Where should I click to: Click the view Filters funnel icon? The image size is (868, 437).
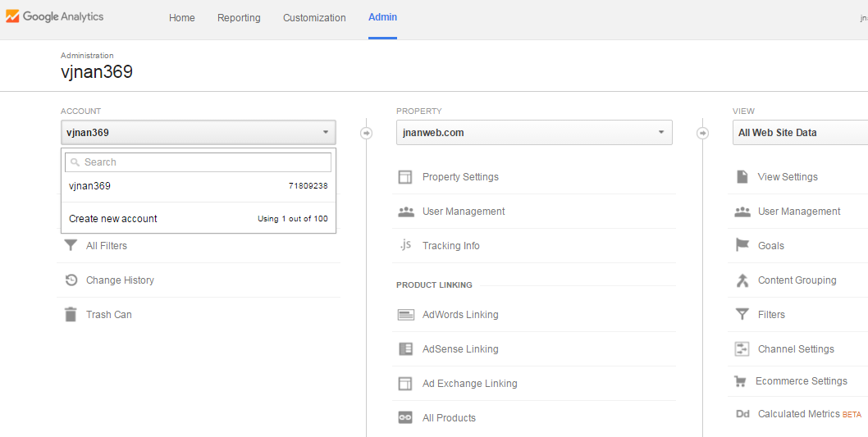tap(742, 314)
